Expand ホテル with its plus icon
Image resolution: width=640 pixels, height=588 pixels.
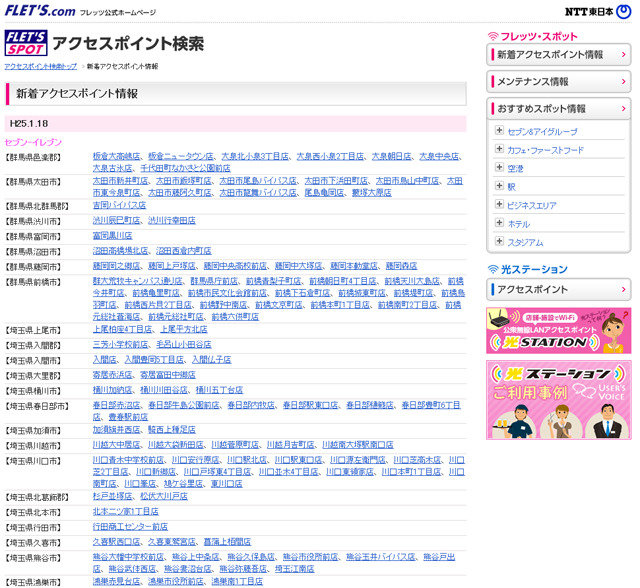coord(499,222)
